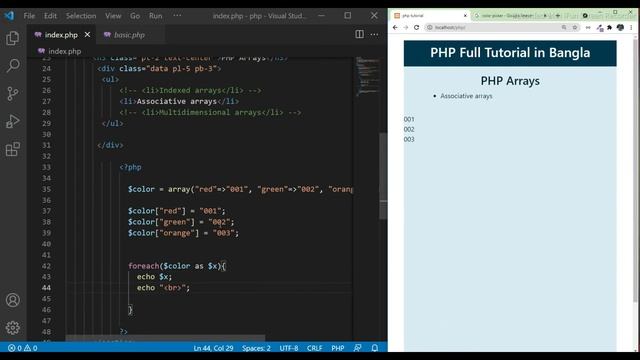The image size is (640, 360).
Task: Click 'echo $x;' on line 43
Action: click(x=154, y=277)
